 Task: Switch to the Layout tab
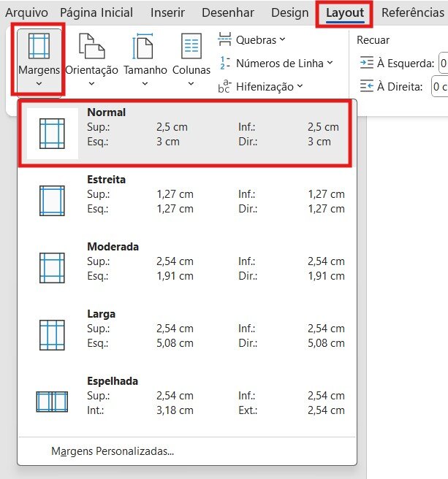[x=344, y=13]
